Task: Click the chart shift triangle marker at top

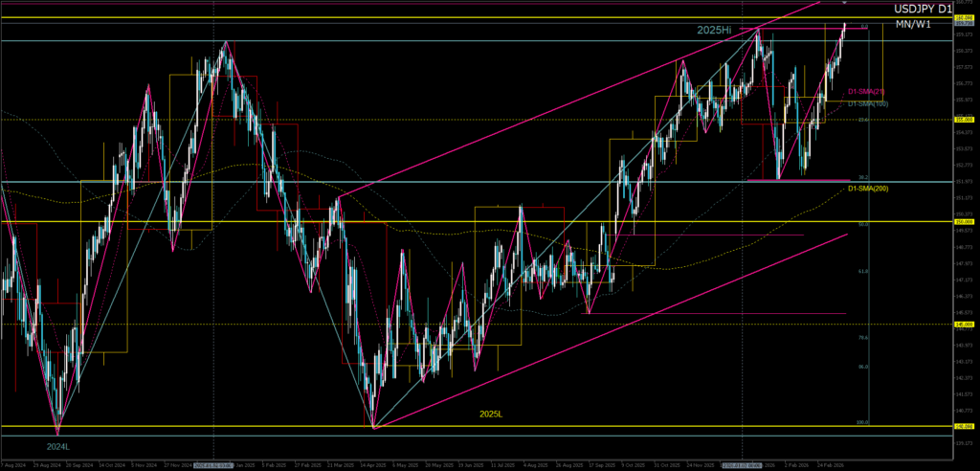Action: (x=843, y=4)
